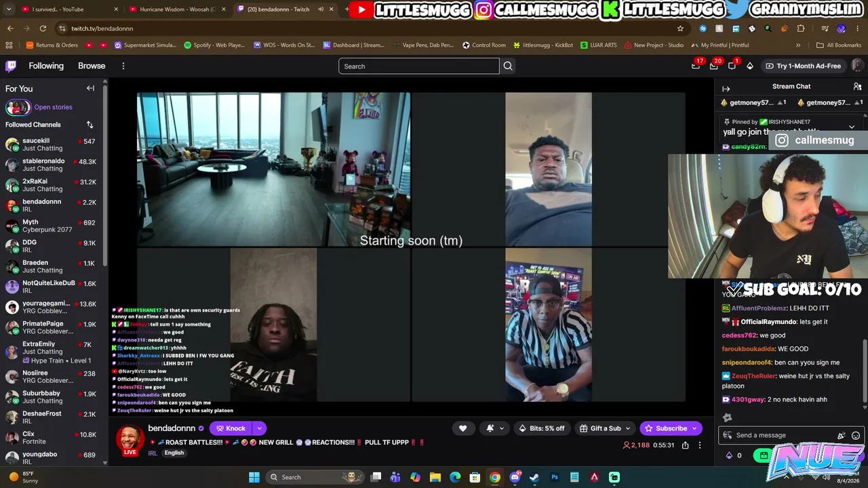Open chat community users list
The image size is (868, 488).
pos(858,87)
